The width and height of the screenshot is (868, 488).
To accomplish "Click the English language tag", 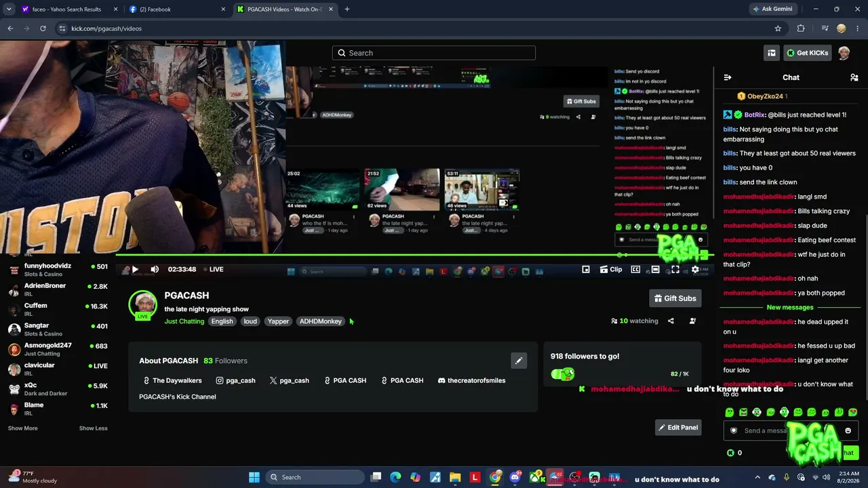I will pos(222,321).
